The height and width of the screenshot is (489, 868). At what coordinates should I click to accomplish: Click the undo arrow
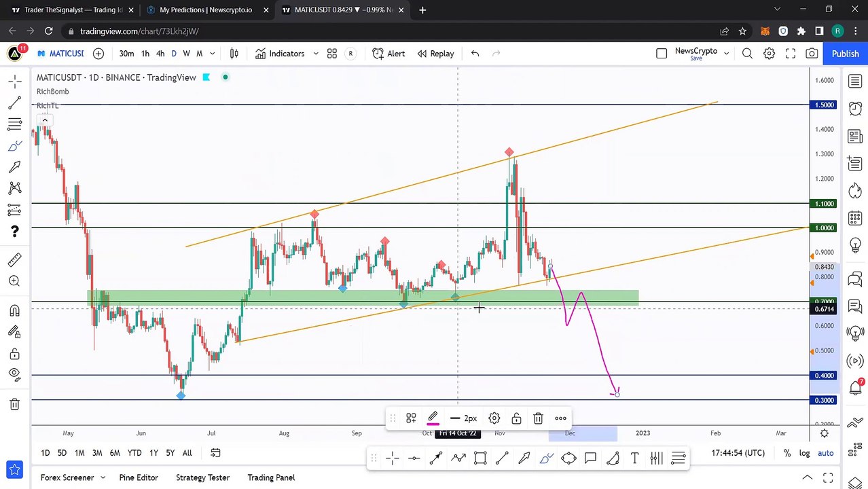[x=475, y=54]
